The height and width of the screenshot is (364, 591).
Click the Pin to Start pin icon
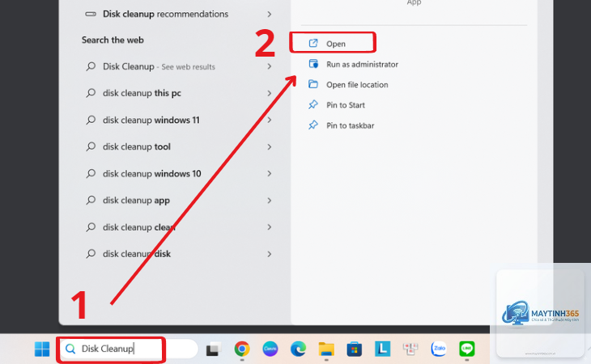click(313, 104)
